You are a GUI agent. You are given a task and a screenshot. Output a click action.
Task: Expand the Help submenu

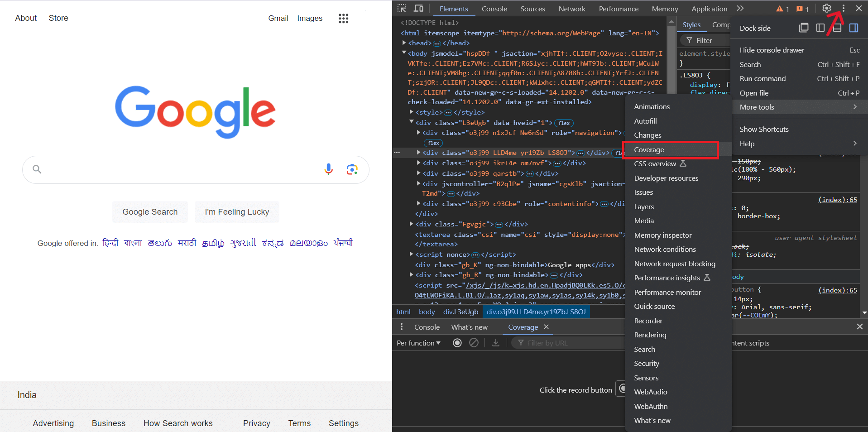[799, 144]
